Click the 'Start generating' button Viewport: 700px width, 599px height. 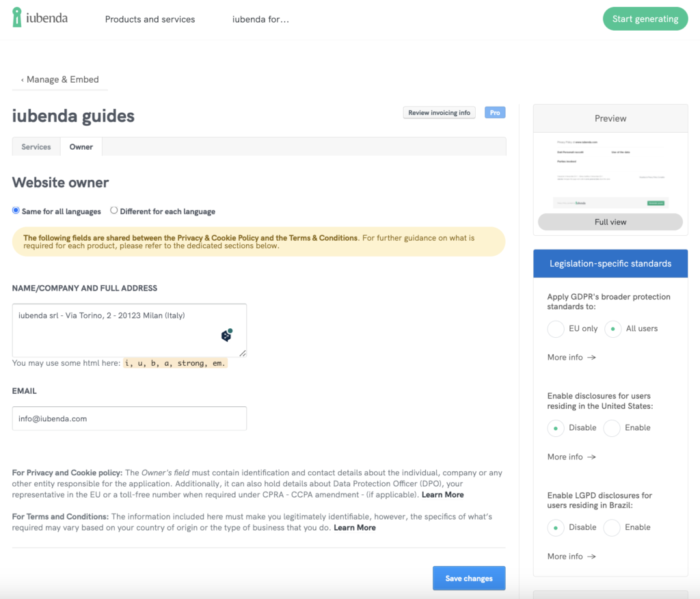645,19
